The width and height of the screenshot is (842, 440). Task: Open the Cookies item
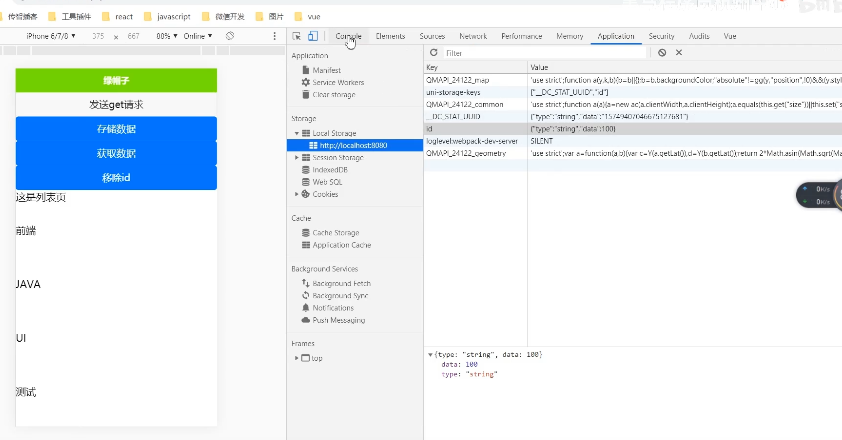point(320,194)
